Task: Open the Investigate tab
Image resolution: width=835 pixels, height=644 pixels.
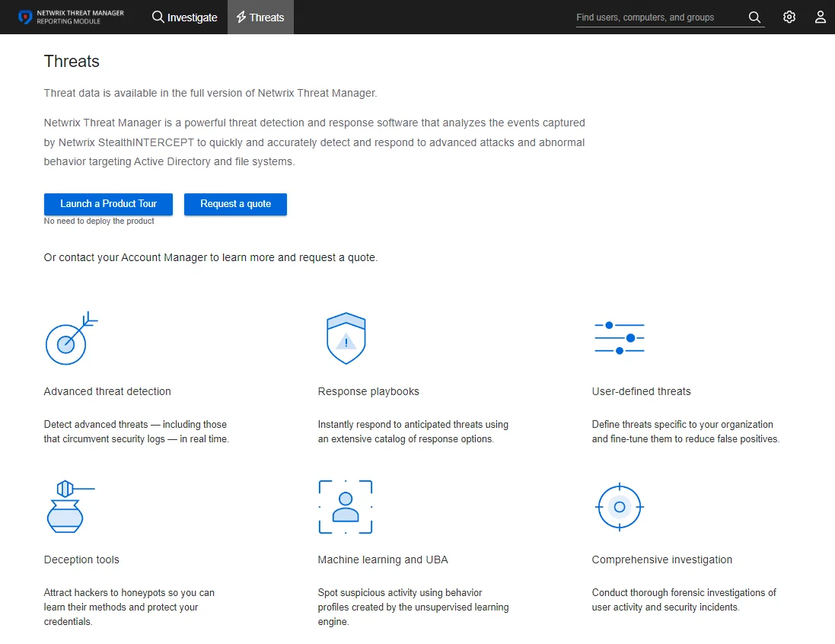Action: [185, 17]
